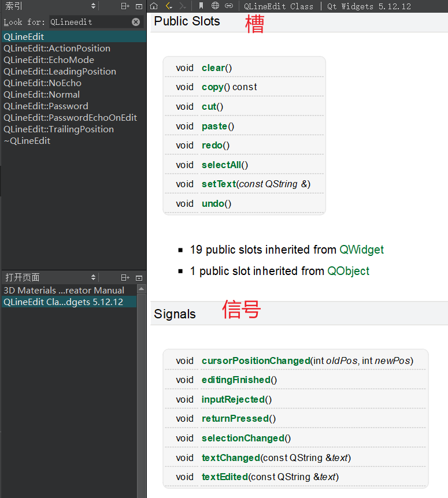Screen dimensions: 448x498
Task: Select QLineEdit::NoEcho index entry
Action: tap(74, 83)
